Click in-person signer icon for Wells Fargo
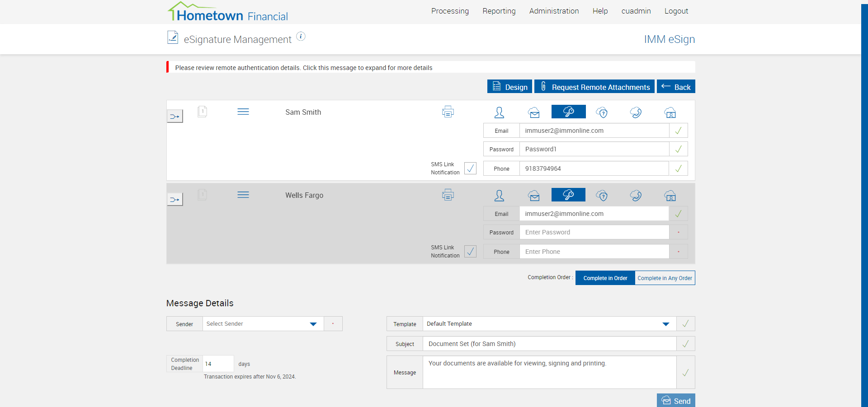The width and height of the screenshot is (868, 407). (x=499, y=196)
